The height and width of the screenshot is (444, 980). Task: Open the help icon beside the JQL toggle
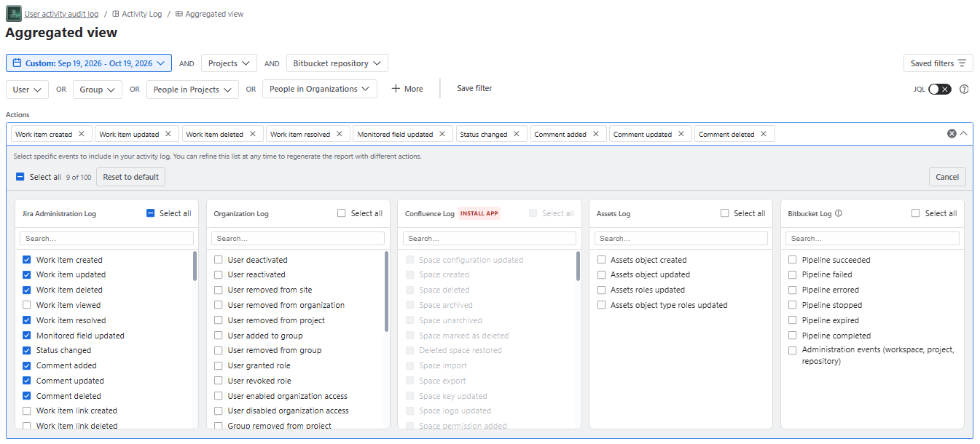pyautogui.click(x=964, y=90)
